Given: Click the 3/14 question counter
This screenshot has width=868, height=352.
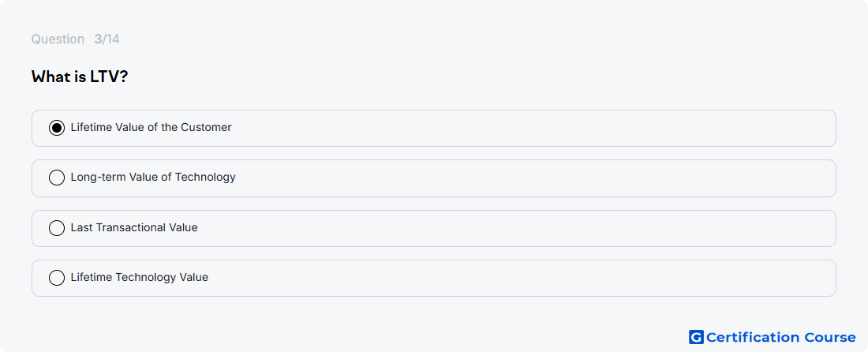Looking at the screenshot, I should [x=107, y=39].
